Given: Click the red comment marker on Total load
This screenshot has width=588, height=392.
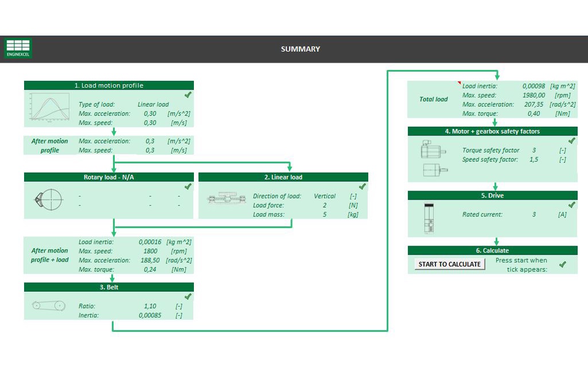Looking at the screenshot, I should pyautogui.click(x=459, y=83).
